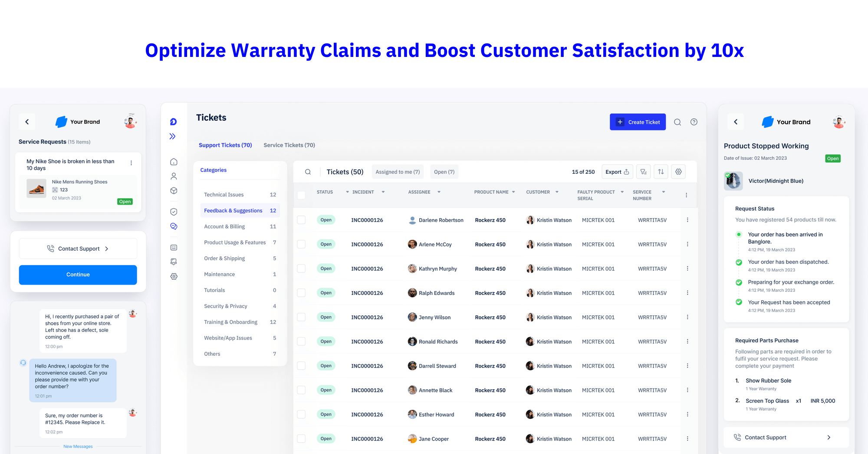868x454 pixels.
Task: Open the Home icon in the left sidebar
Action: coord(174,161)
